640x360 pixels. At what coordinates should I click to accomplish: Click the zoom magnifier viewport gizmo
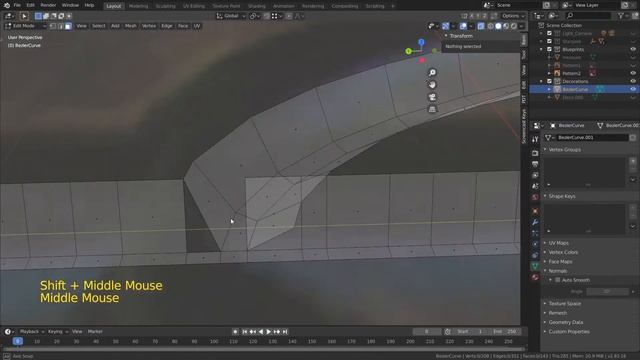pos(432,73)
